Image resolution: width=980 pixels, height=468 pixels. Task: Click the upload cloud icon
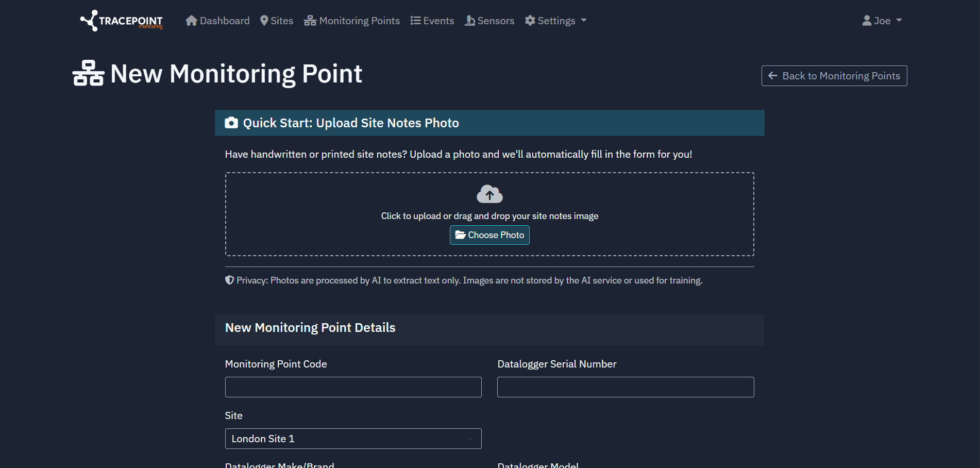point(489,194)
